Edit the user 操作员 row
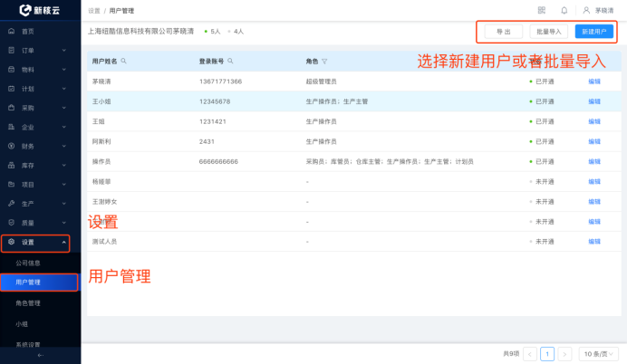 pos(594,161)
